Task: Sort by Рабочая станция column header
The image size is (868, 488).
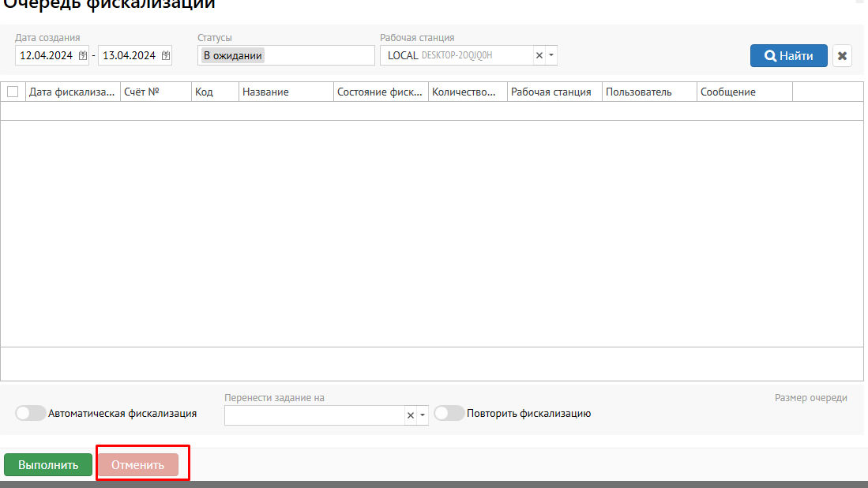Action: coord(554,92)
